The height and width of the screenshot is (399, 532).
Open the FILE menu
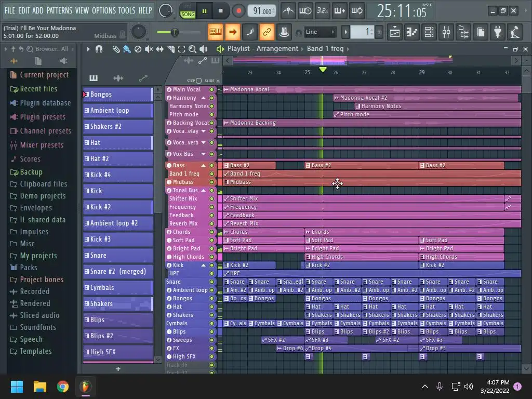[x=9, y=10]
